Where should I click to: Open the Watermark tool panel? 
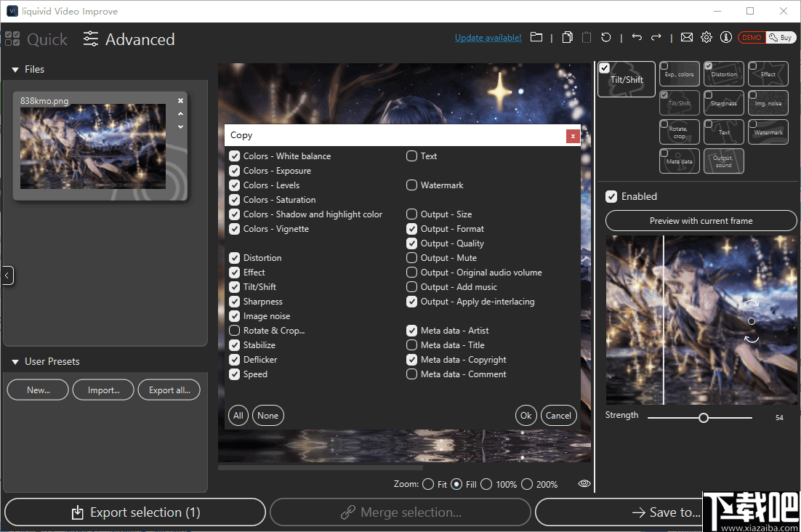pyautogui.click(x=768, y=132)
